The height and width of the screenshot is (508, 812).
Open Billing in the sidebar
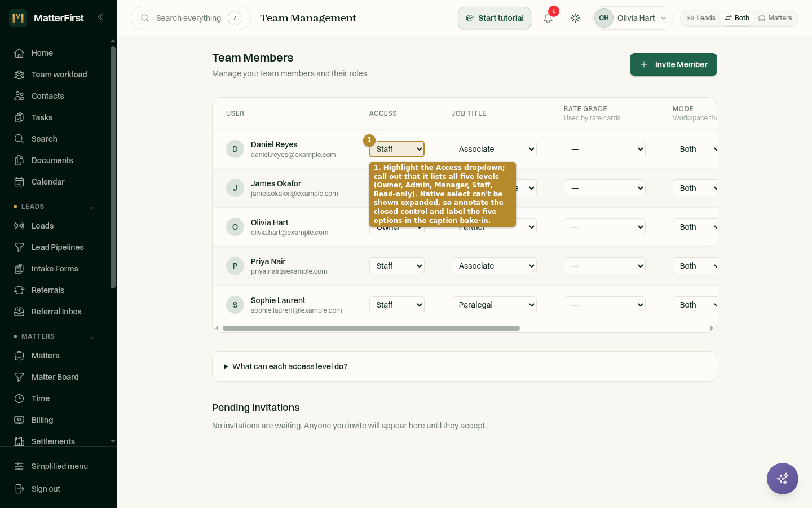point(54,420)
